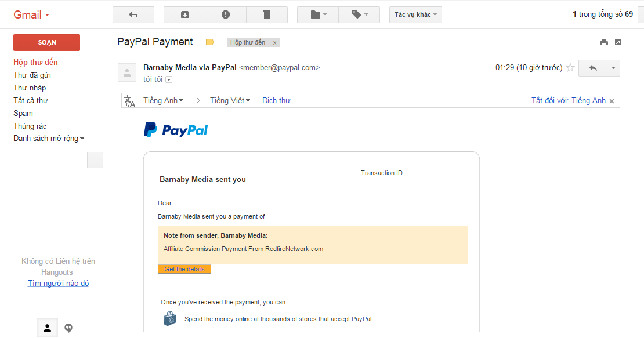
Task: Reply using the arrow button
Action: 593,68
